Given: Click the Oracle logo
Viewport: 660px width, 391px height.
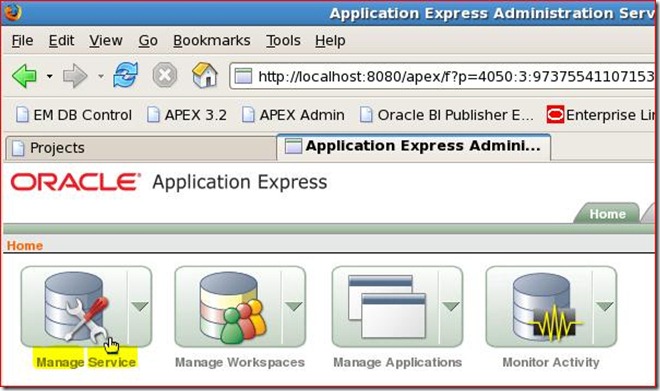Looking at the screenshot, I should coord(76,182).
